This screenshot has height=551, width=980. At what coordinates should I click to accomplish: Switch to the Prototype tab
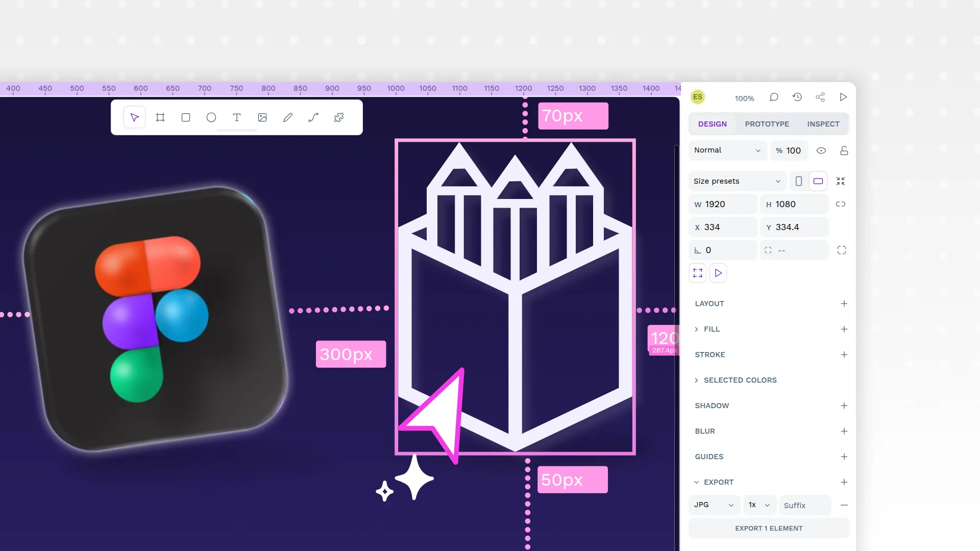coord(767,123)
